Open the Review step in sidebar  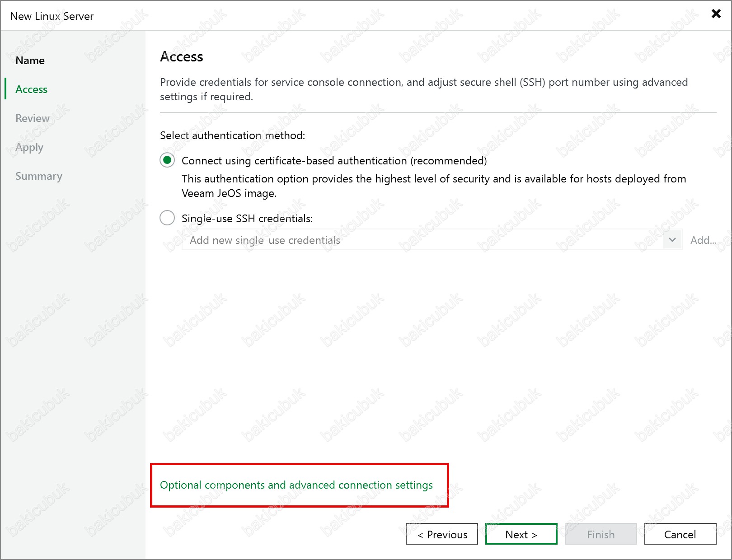coord(32,118)
